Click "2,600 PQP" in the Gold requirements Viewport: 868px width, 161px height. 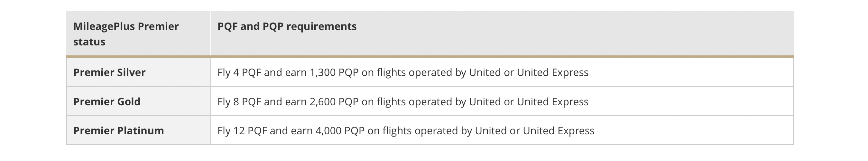pos(334,102)
